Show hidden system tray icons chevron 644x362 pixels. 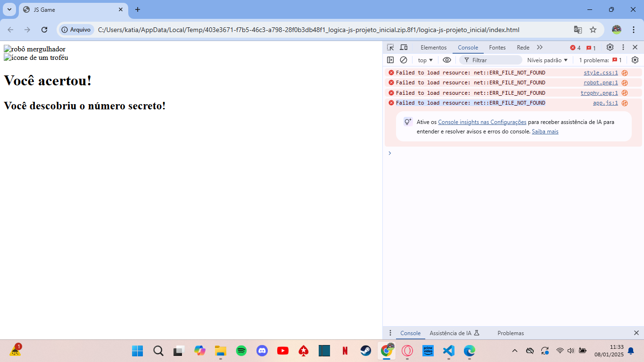click(x=515, y=351)
